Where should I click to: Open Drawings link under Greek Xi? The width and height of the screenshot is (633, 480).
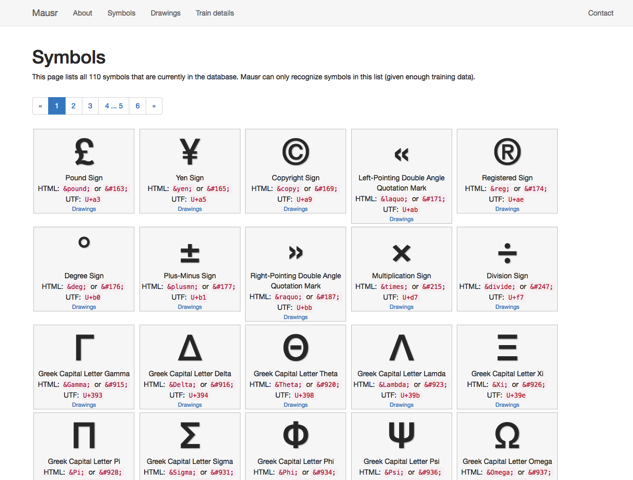(x=507, y=405)
